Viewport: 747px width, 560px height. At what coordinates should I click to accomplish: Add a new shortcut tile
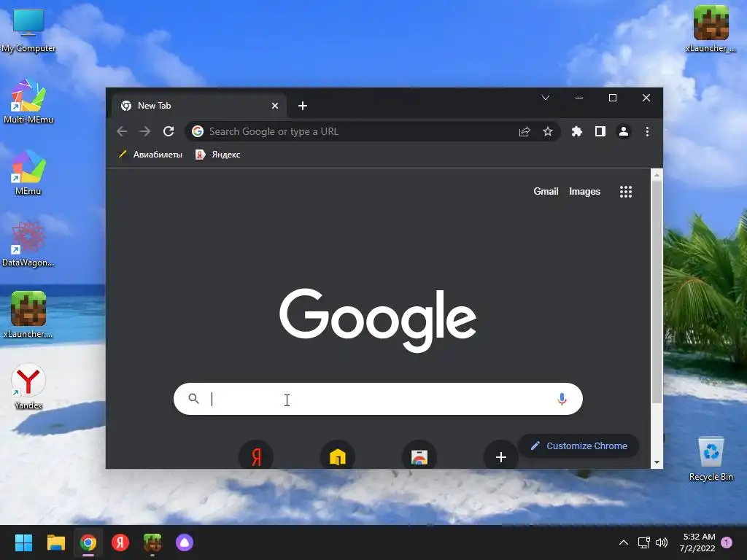(500, 457)
